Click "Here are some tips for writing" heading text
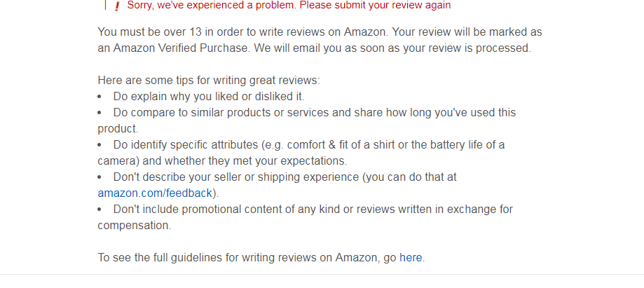Viewport: 644px width, 288px height. pos(208,81)
